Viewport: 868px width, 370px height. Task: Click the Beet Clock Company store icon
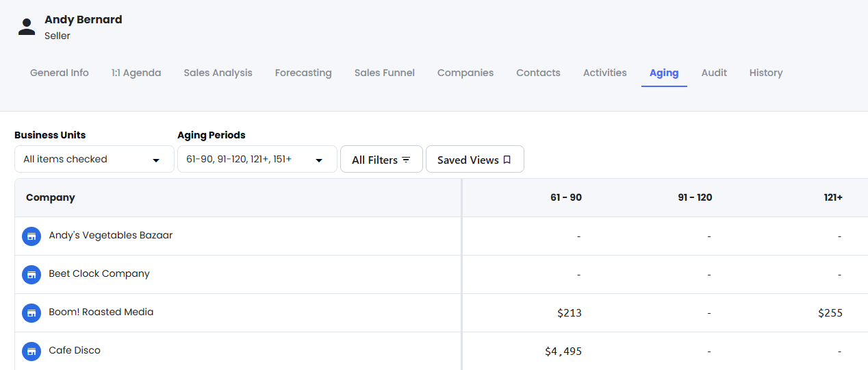[x=31, y=275]
